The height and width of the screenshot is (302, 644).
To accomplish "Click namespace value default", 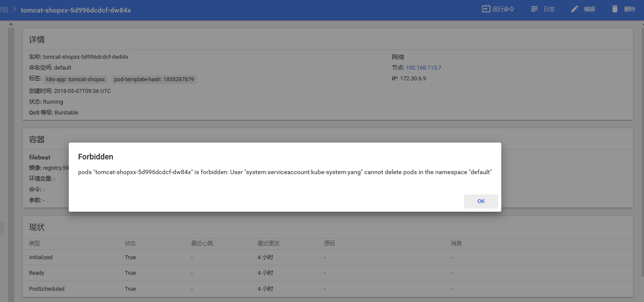I will coord(63,68).
